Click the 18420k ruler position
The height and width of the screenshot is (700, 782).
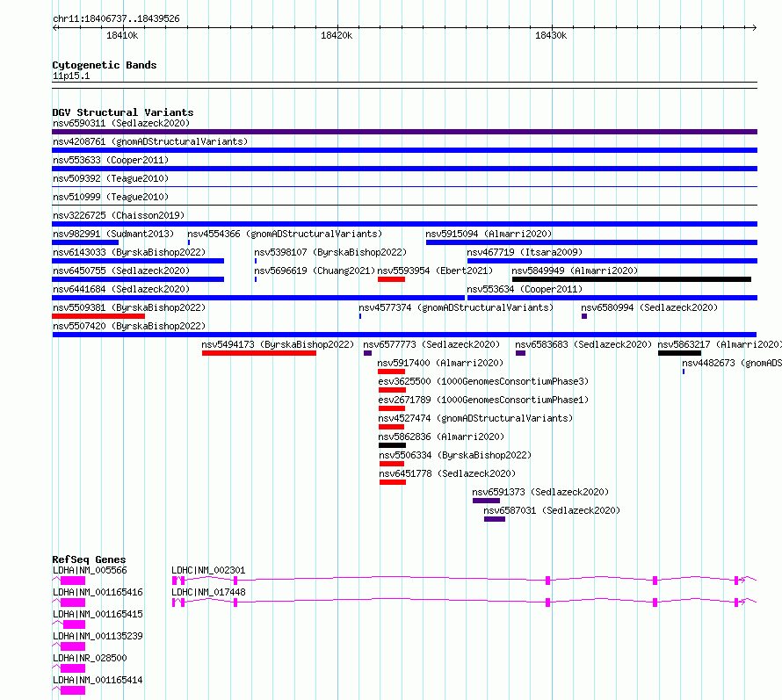pyautogui.click(x=337, y=35)
